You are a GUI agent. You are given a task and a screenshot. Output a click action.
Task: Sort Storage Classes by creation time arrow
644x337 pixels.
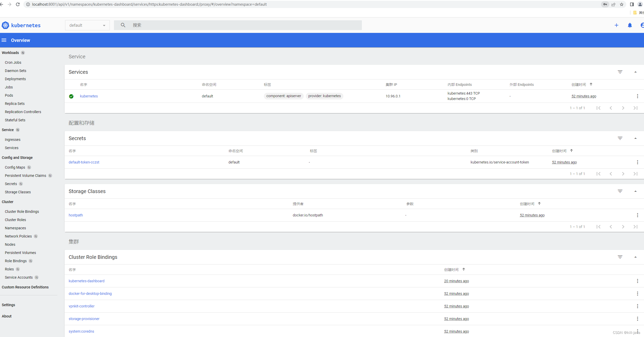pos(539,204)
